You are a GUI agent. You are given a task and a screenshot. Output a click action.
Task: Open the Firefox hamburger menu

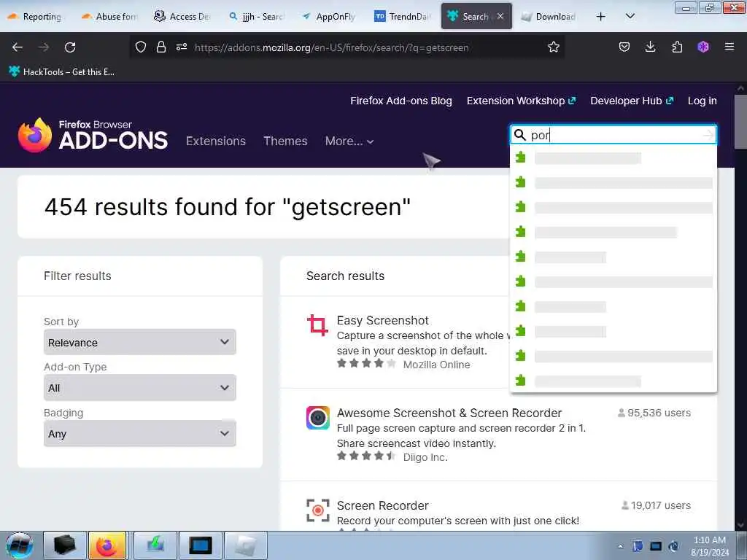tap(729, 47)
